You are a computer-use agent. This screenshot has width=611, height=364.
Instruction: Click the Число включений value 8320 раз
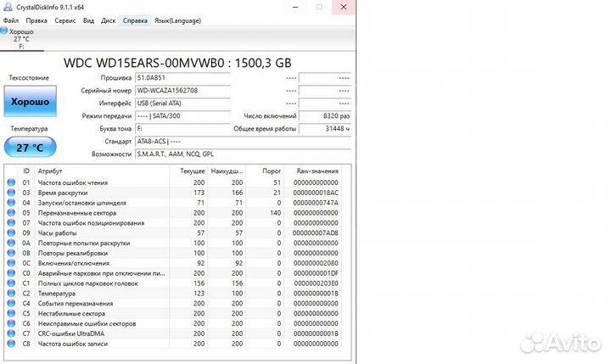tap(325, 115)
